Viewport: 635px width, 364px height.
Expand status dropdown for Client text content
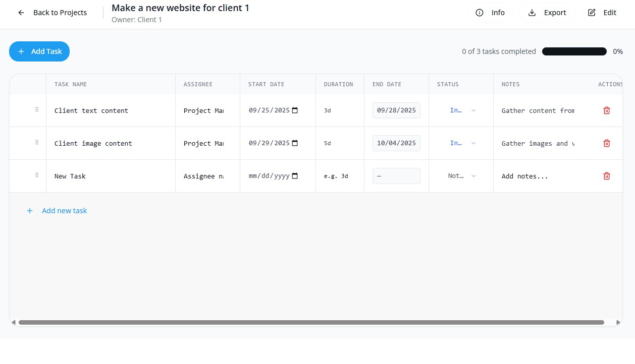[462, 110]
